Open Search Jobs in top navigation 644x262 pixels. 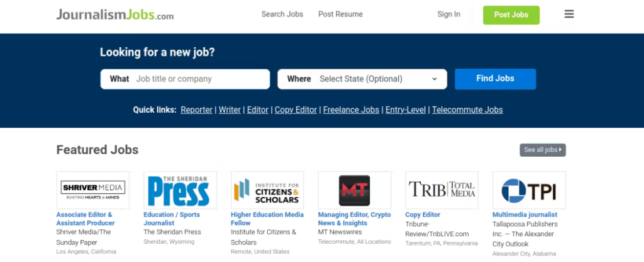click(x=282, y=14)
